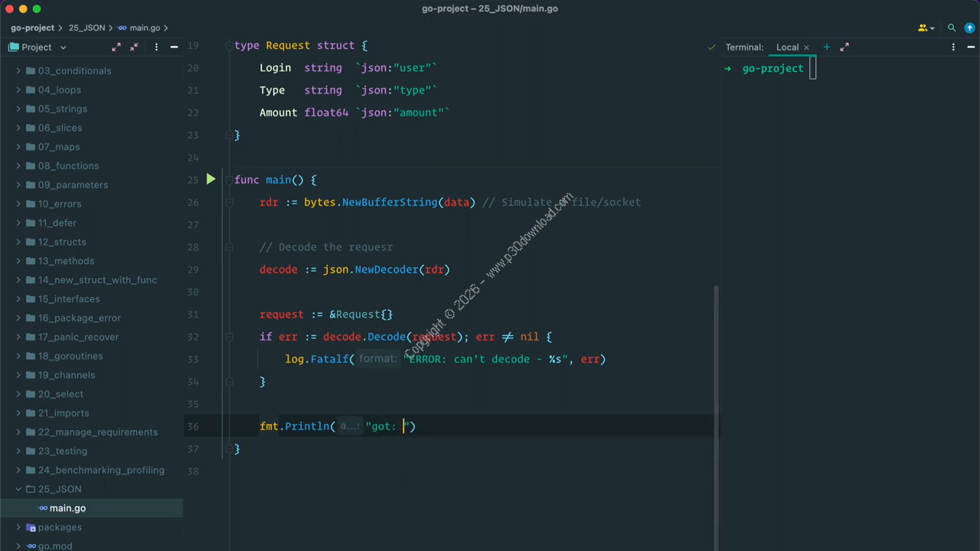Toggle code folding for the if err block

[228, 337]
